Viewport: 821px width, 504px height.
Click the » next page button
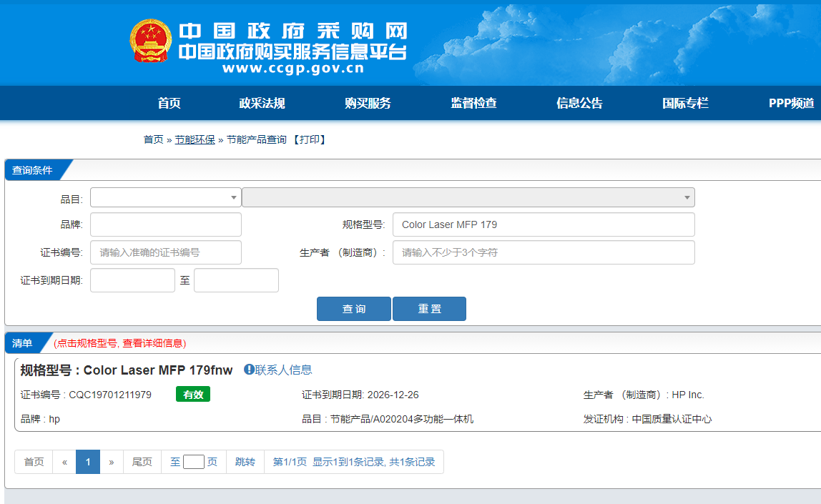112,462
